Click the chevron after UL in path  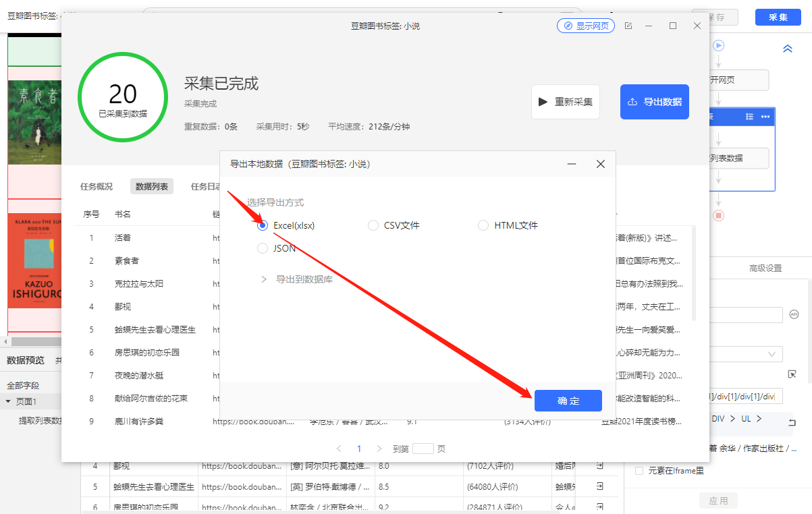759,419
